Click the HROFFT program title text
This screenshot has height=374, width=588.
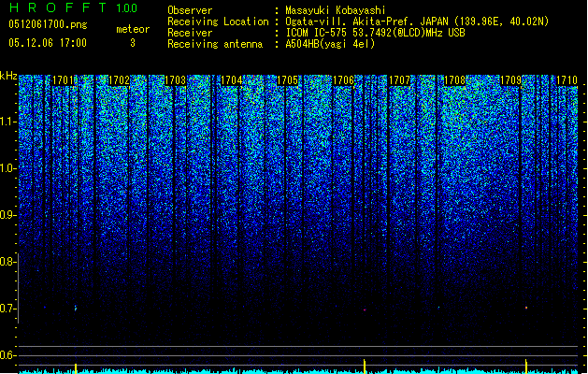(x=58, y=7)
